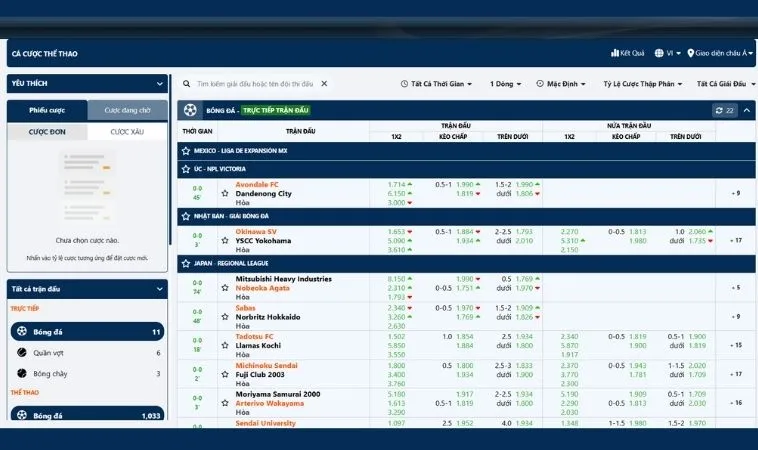Click the globe language icon

coord(659,53)
